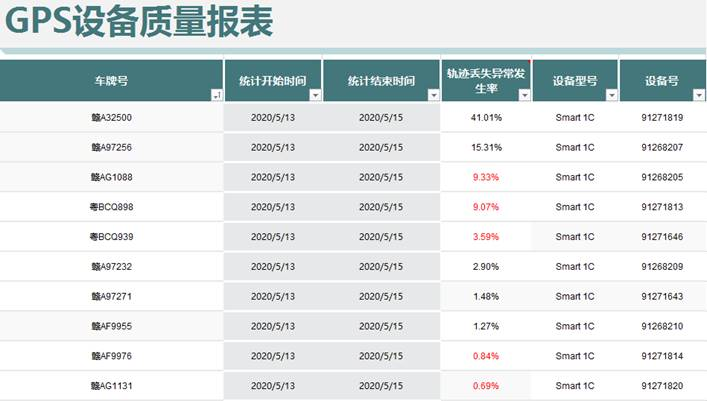Open the 车牌号 column filter dropdown
Viewport: 707px width, 401px height.
click(x=216, y=95)
